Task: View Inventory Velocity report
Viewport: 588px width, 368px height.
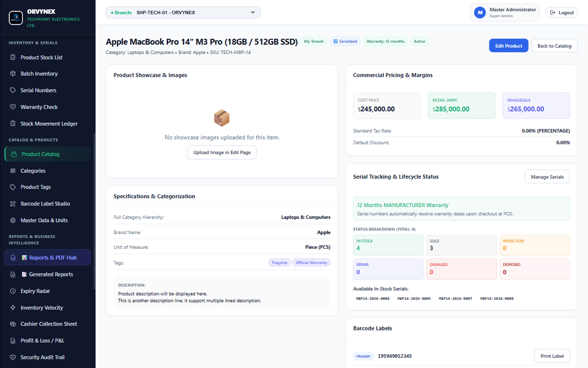Action: [x=47, y=308]
